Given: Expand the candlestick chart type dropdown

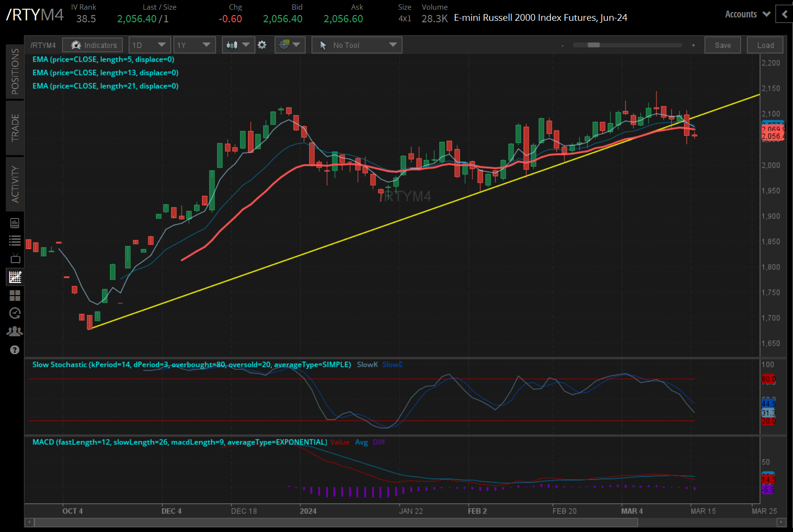Looking at the screenshot, I should pyautogui.click(x=238, y=45).
